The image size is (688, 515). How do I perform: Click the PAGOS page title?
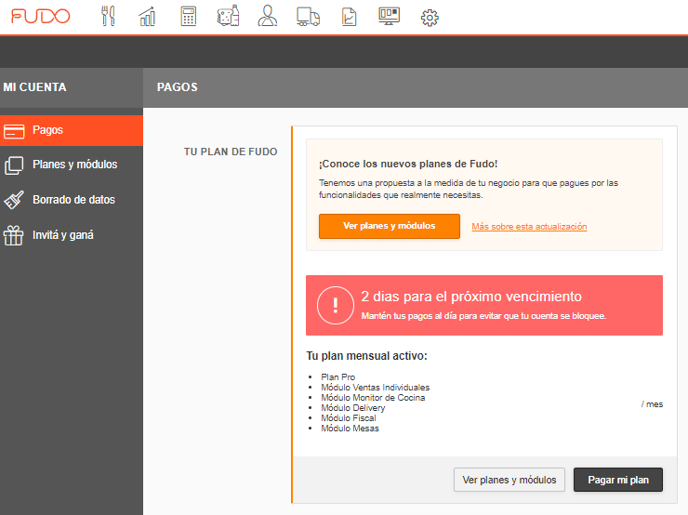177,87
